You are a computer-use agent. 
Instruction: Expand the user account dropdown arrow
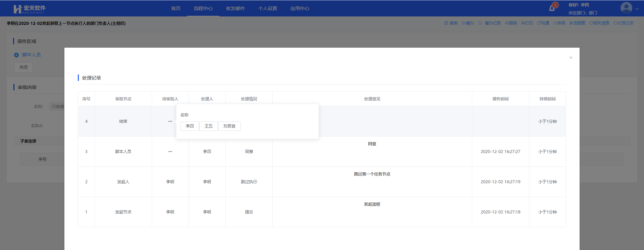coord(637,9)
